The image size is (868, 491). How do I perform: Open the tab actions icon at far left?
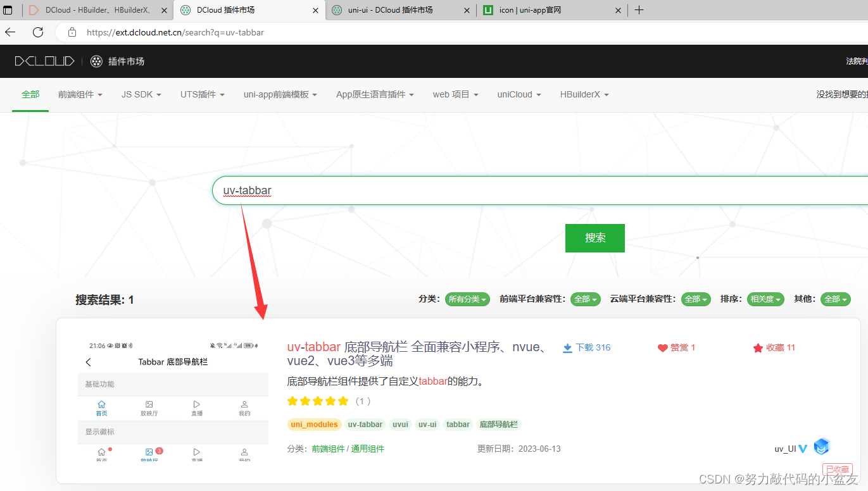click(8, 10)
